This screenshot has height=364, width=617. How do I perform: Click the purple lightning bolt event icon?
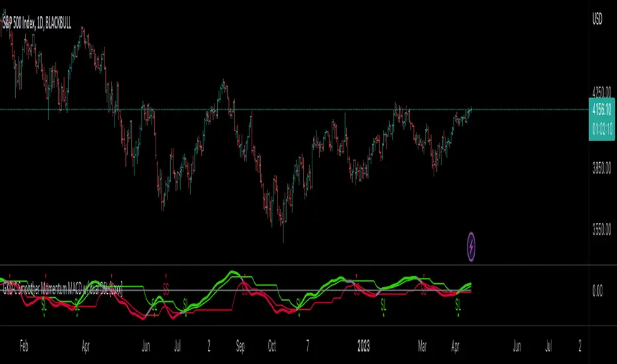point(471,247)
